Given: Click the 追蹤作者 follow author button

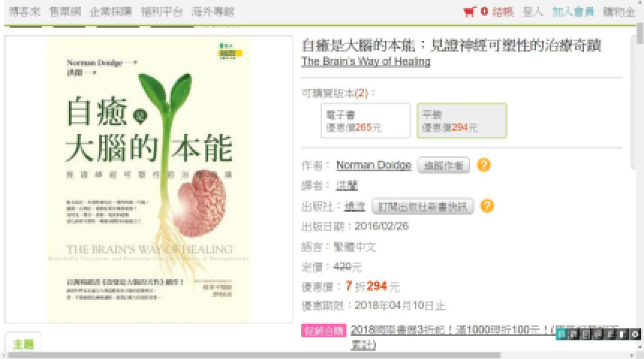Looking at the screenshot, I should pyautogui.click(x=443, y=165).
